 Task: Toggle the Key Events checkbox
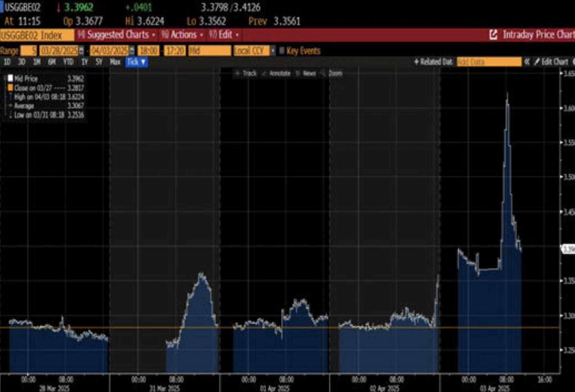pos(281,51)
